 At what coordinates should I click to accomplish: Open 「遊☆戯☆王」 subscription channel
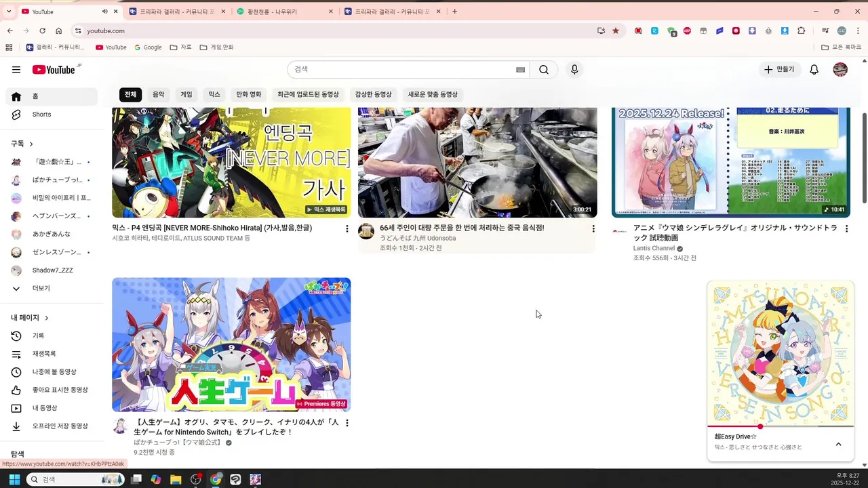point(52,162)
